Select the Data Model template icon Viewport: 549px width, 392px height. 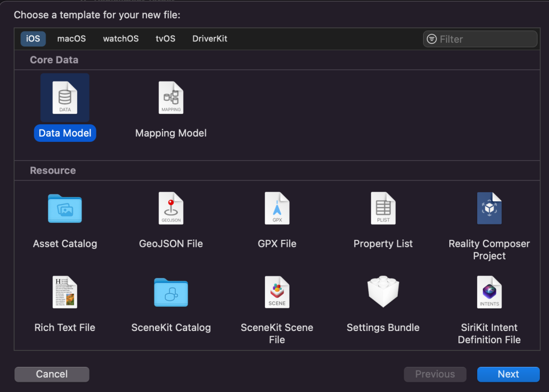pyautogui.click(x=65, y=97)
